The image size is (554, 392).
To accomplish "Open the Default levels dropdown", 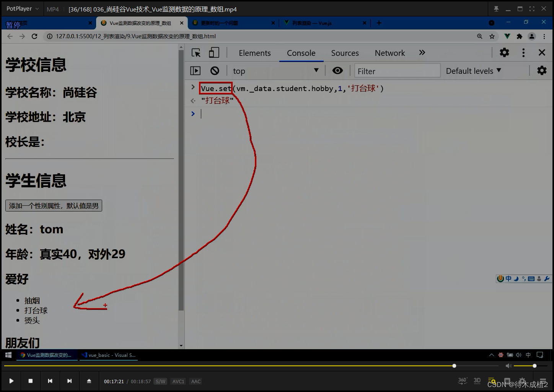I will [x=473, y=71].
